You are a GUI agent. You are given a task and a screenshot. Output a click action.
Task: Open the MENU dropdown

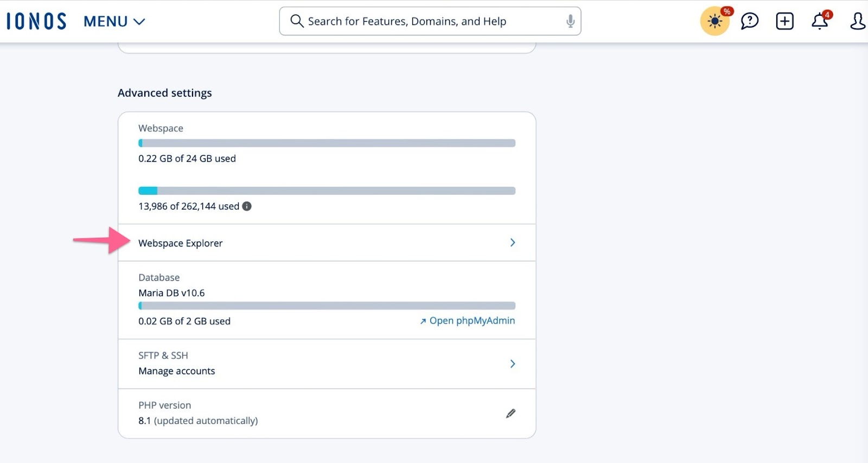tap(114, 22)
